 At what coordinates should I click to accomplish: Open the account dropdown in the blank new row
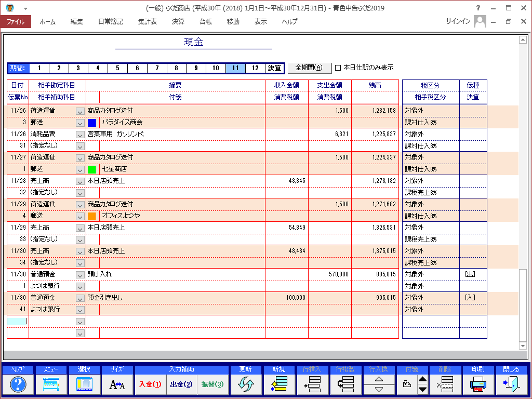(x=80, y=322)
